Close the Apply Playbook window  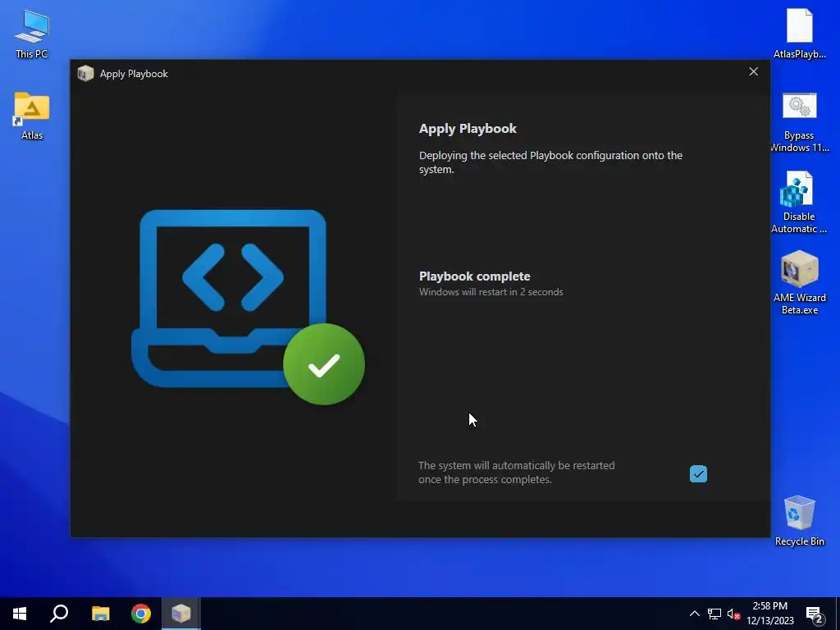tap(753, 72)
